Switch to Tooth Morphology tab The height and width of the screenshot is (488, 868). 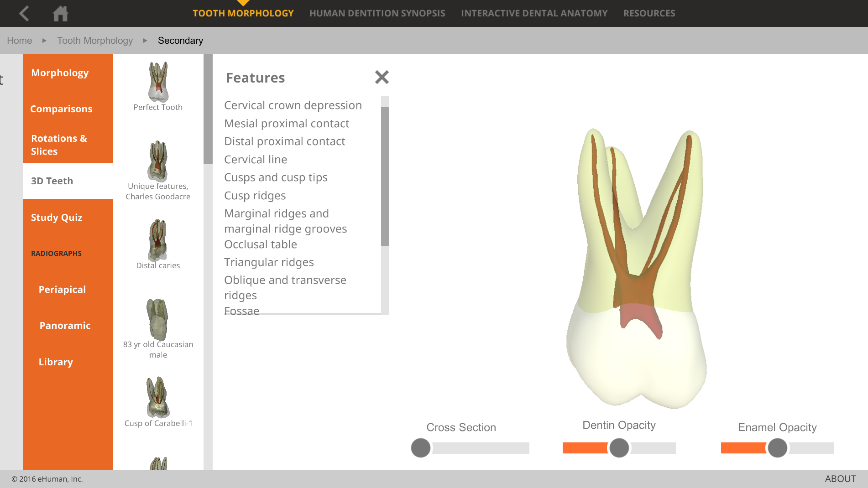click(x=243, y=13)
